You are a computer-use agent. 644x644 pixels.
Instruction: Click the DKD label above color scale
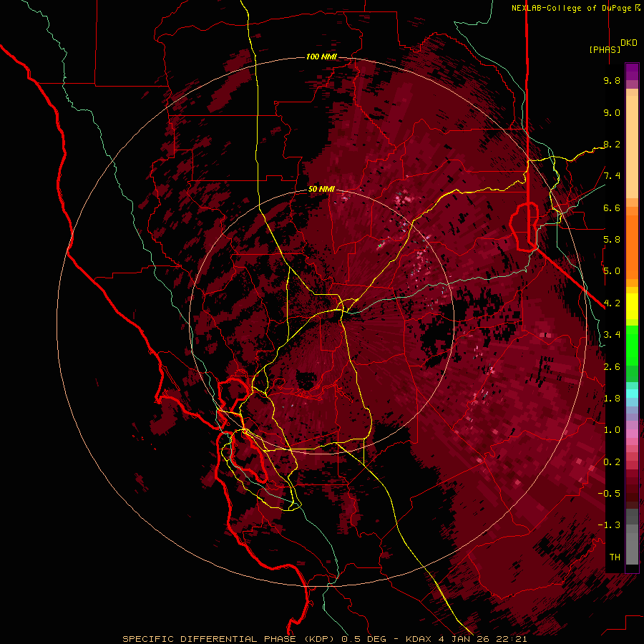[x=629, y=43]
